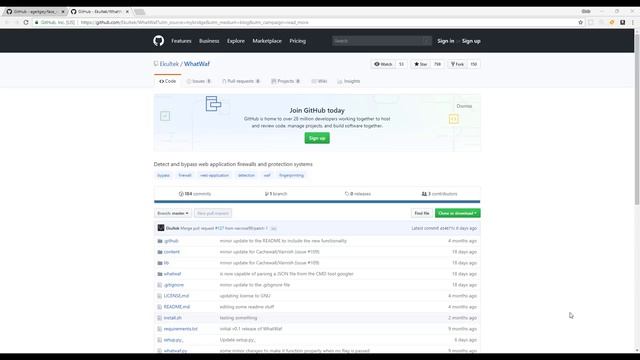Click the browser address bar URL

tap(195, 22)
